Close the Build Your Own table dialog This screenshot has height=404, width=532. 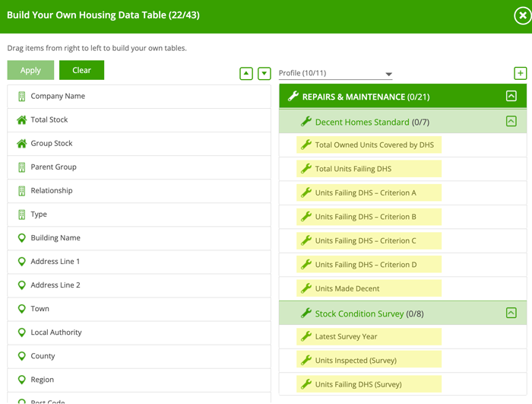[521, 15]
